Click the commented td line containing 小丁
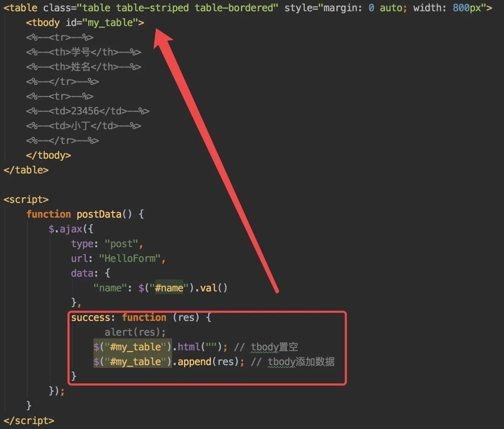Viewport: 504px width, 429px height. [x=84, y=126]
